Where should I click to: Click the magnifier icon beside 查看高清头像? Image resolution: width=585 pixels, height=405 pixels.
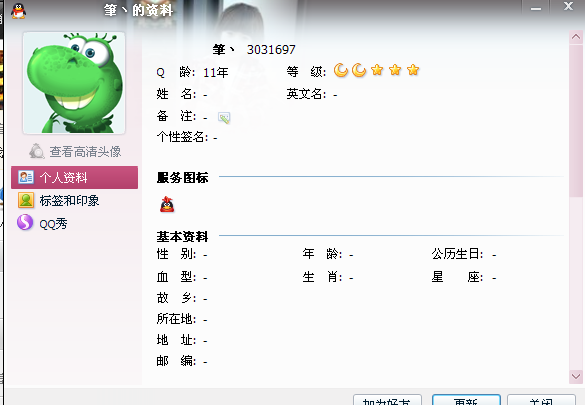point(37,151)
